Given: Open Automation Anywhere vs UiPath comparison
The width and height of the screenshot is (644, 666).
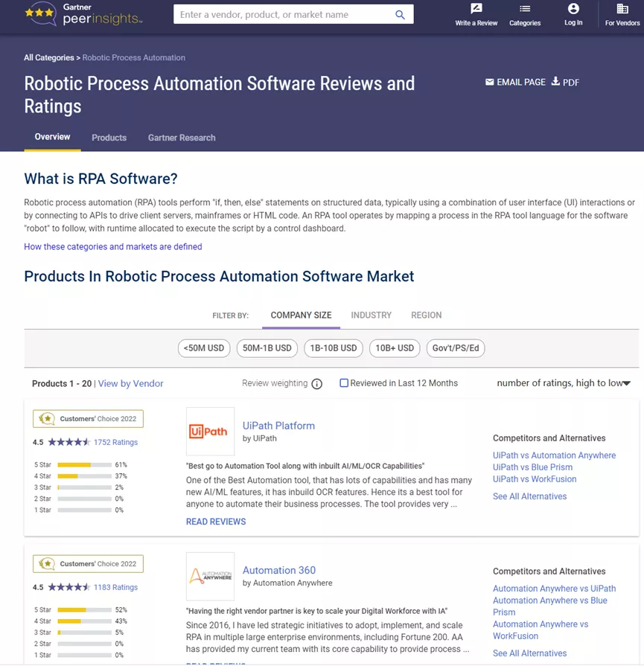Looking at the screenshot, I should (x=555, y=589).
